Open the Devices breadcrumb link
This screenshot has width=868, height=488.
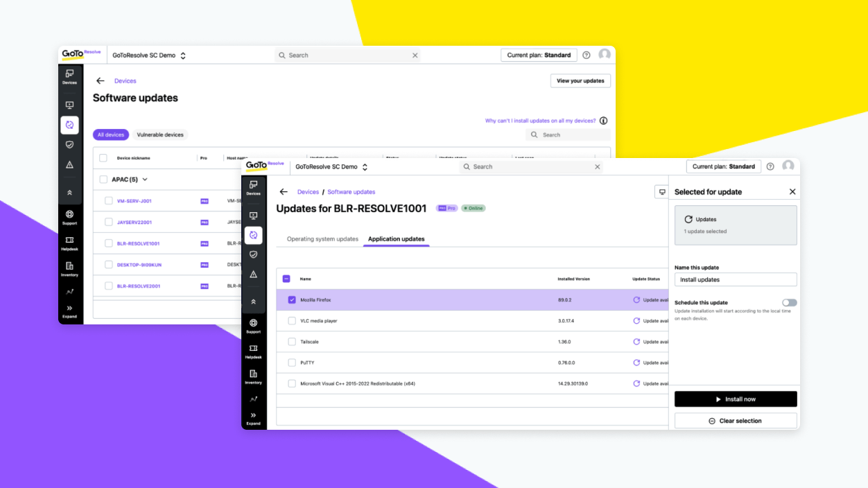coord(308,191)
